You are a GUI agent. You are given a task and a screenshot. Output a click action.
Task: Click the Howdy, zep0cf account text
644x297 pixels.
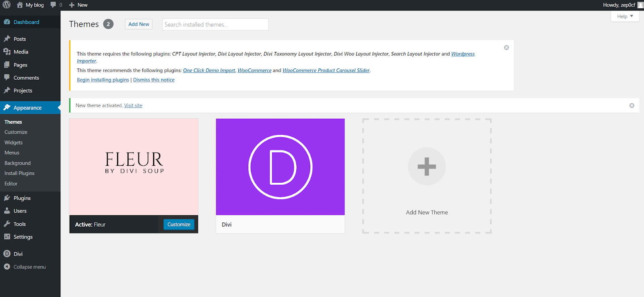[x=619, y=5]
